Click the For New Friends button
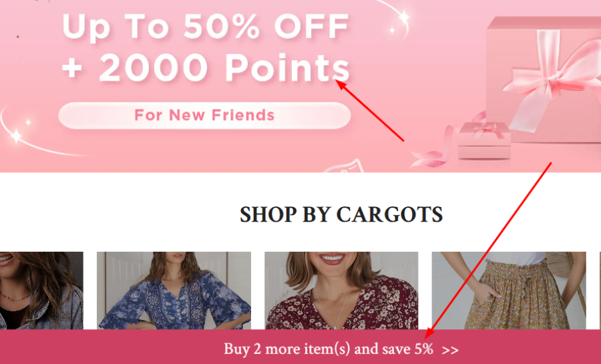Viewport: 601px width, 364px height. [x=204, y=116]
